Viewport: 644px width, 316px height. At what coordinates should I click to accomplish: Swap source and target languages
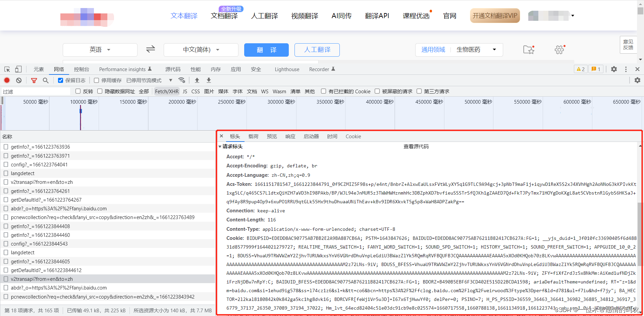coord(151,49)
